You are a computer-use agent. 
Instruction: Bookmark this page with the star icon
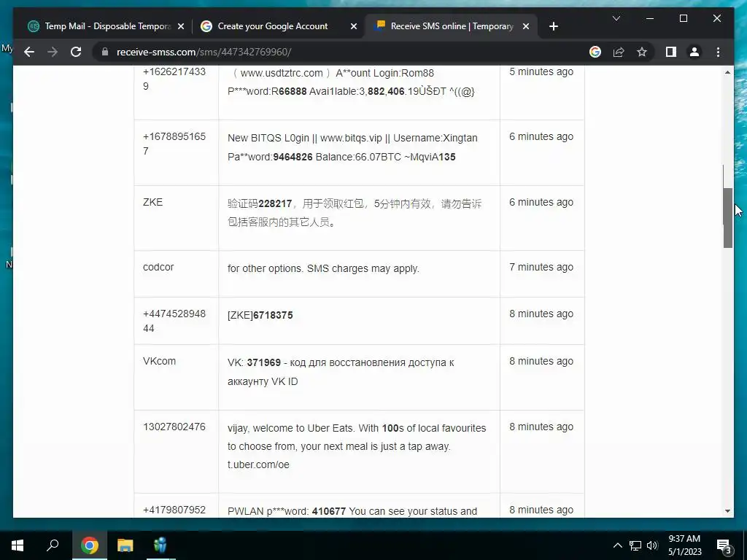642,52
